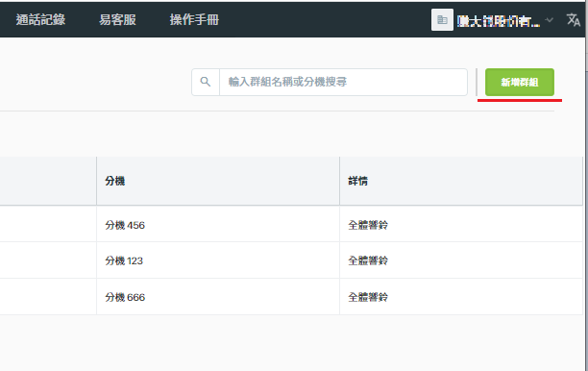Image resolution: width=588 pixels, height=371 pixels.
Task: Focus the 輸入群組名稱或分機搜尋 search field
Action: 343,82
